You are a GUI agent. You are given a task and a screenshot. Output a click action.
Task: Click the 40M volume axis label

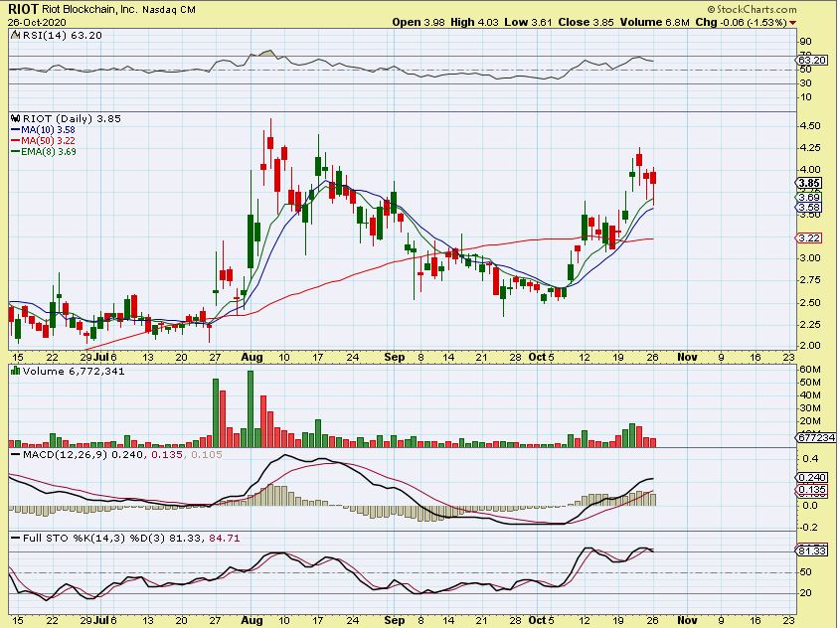point(810,395)
